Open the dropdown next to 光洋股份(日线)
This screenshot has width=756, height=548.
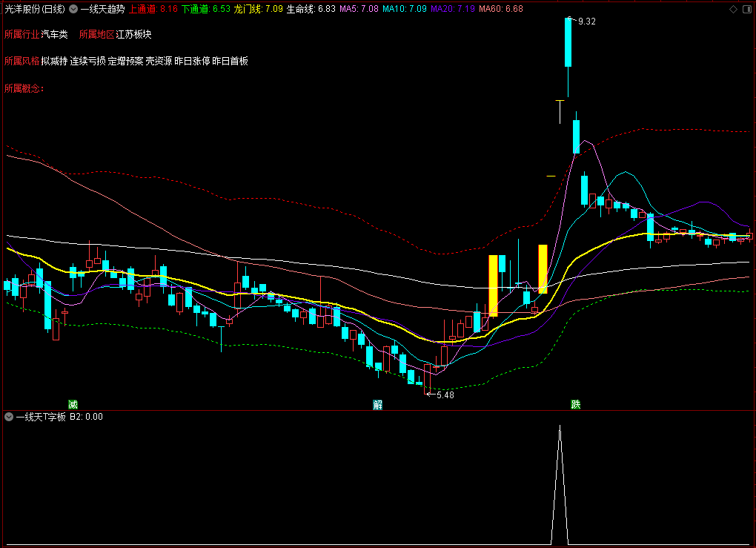[73, 9]
